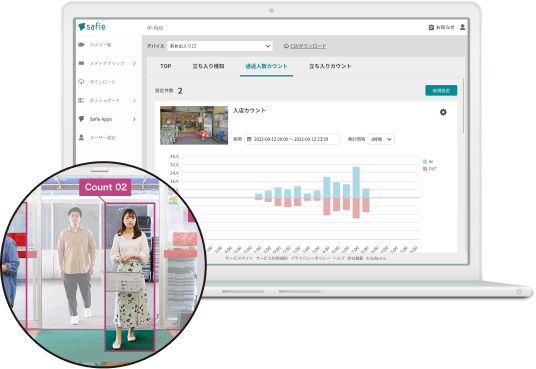The width and height of the screenshot is (536, 369).
Task: Click the user account icon in header
Action: click(x=462, y=27)
